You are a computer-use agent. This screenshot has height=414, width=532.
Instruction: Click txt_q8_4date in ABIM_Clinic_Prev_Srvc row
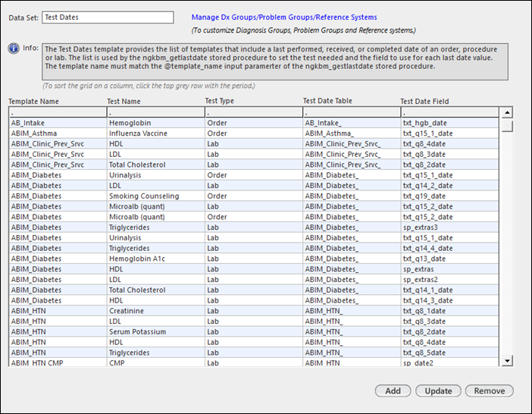[450, 144]
